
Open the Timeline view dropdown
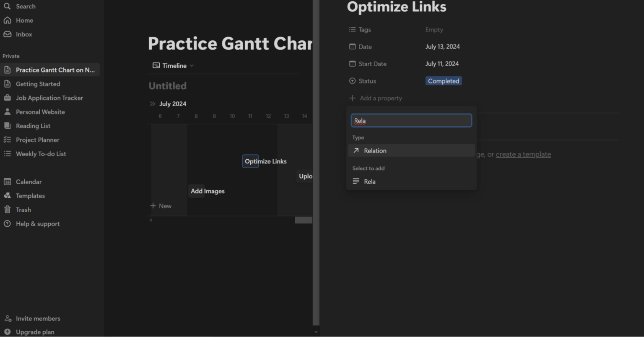(172, 65)
